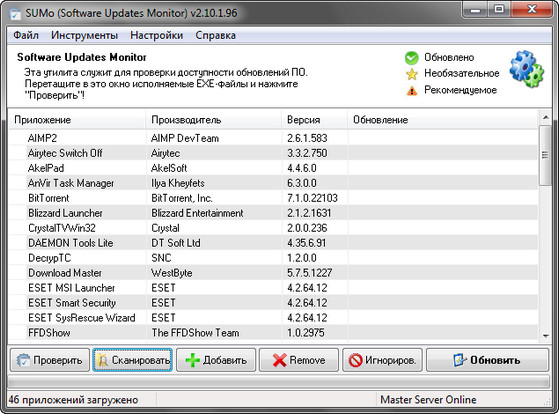Click the green plus Добавить icon

coord(193,360)
